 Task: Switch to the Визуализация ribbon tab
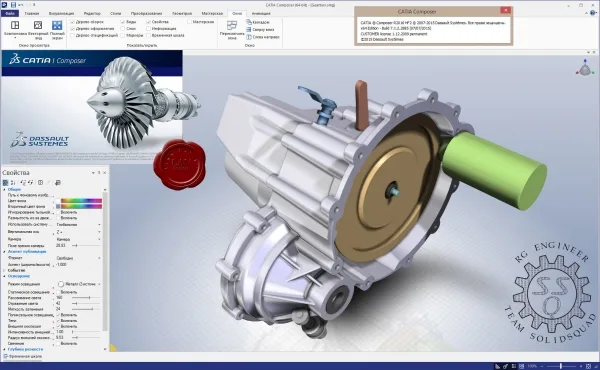pyautogui.click(x=61, y=13)
